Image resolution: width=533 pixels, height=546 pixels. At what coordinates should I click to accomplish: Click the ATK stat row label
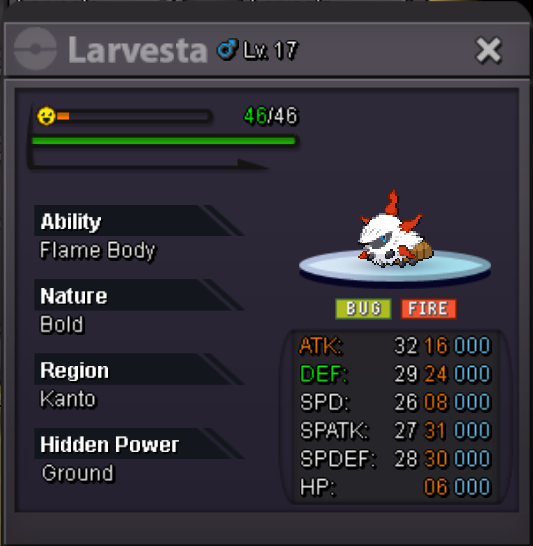point(321,346)
